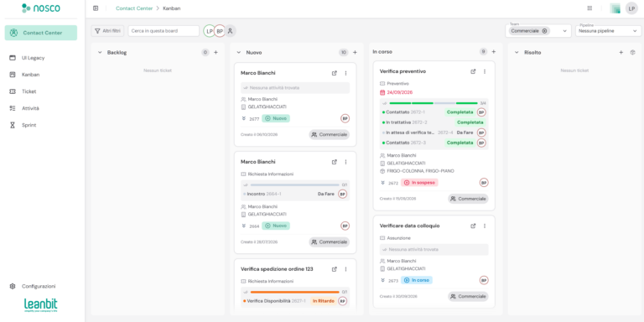Toggle the sidebar collapse icon
The width and height of the screenshot is (644, 322).
96,8
